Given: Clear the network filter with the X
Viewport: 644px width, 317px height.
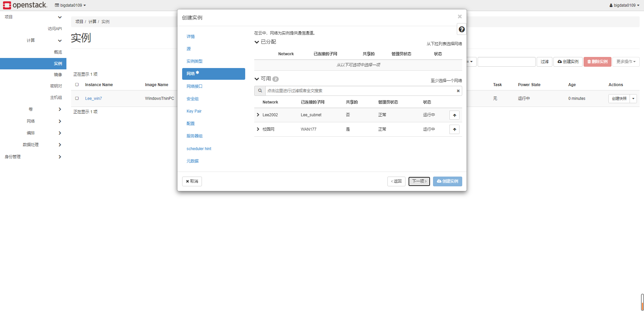Looking at the screenshot, I should click(x=458, y=91).
